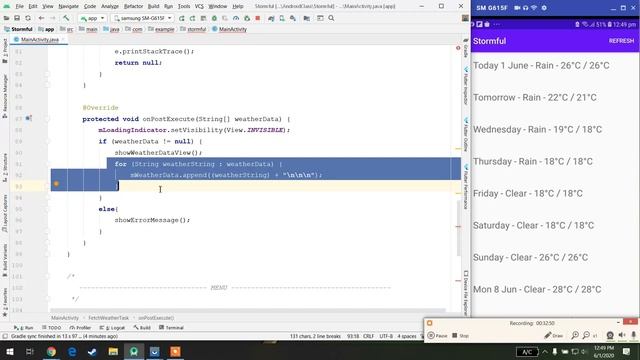Click the UTF-8 encoding in status bar

386,336
